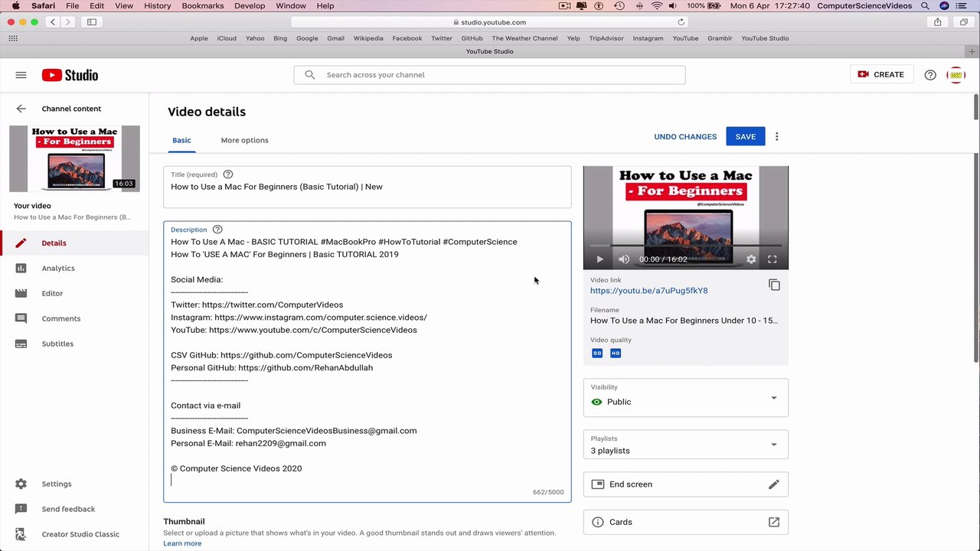The image size is (980, 551).
Task: Open the Analytics chart icon
Action: click(21, 269)
